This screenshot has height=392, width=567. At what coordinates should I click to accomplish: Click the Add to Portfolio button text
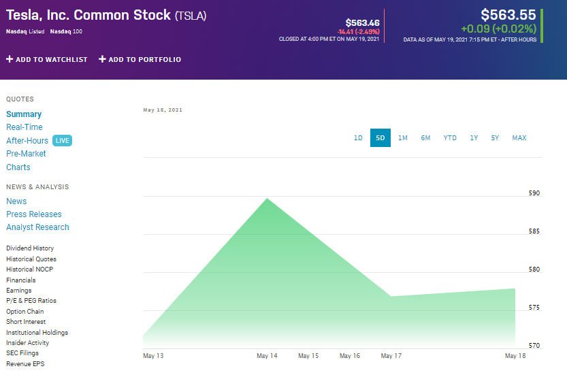pyautogui.click(x=144, y=60)
